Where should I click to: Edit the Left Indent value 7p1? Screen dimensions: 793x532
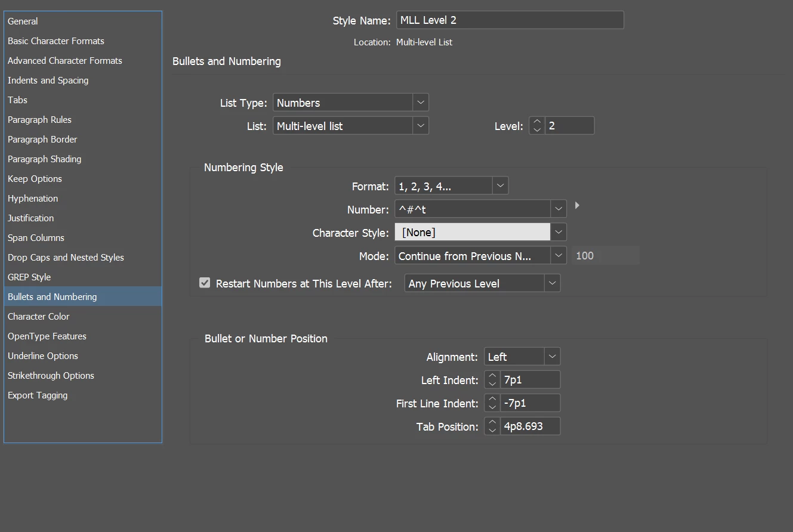pos(530,380)
